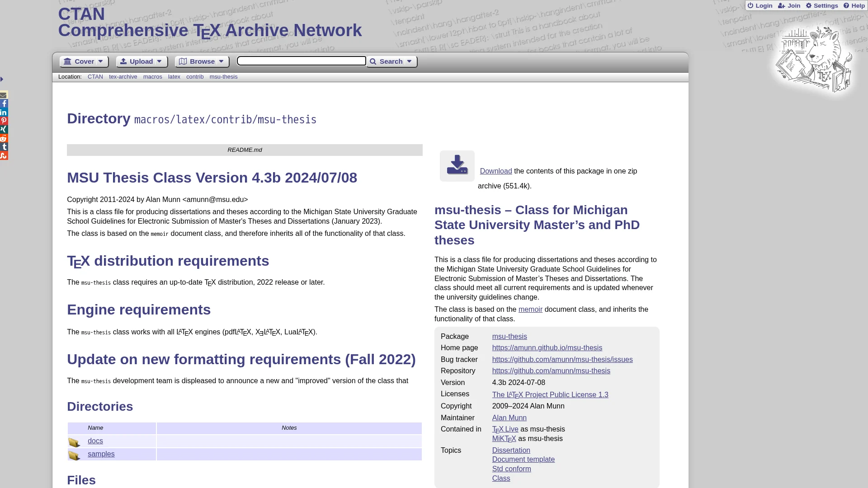This screenshot has width=868, height=488.
Task: Open the memoir class link
Action: click(530, 309)
